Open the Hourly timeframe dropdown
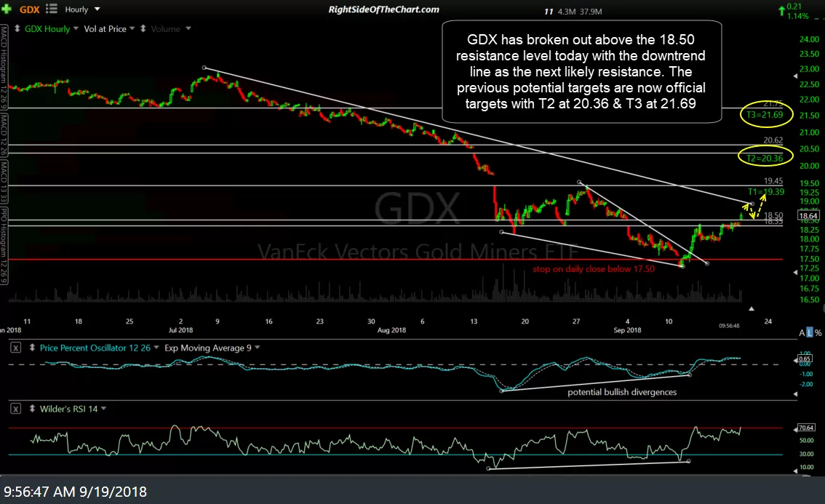 pyautogui.click(x=82, y=9)
